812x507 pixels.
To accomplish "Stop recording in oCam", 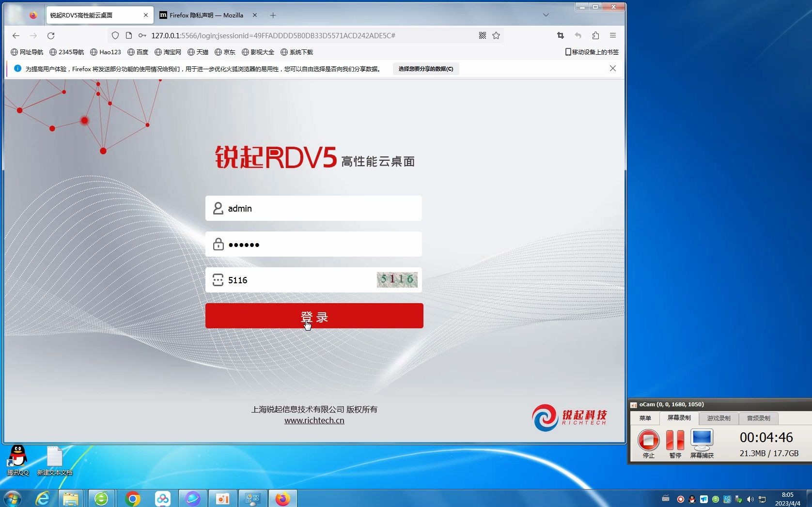I will click(x=648, y=444).
